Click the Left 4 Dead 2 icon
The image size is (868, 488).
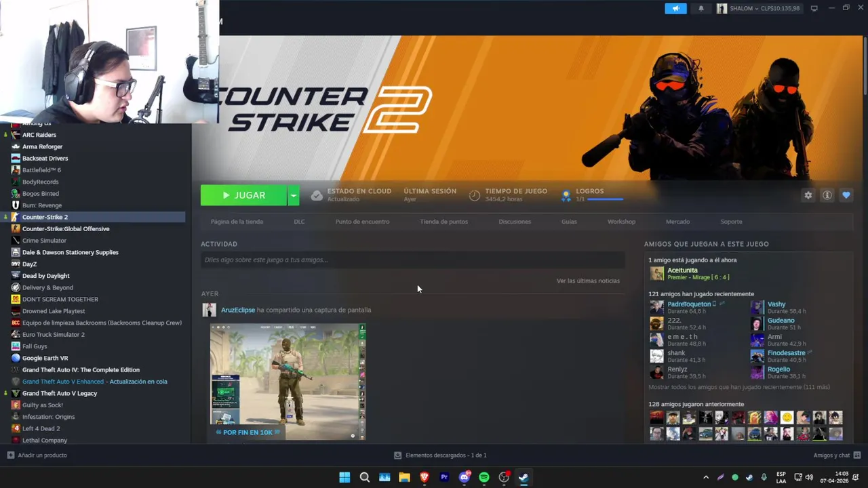point(16,428)
